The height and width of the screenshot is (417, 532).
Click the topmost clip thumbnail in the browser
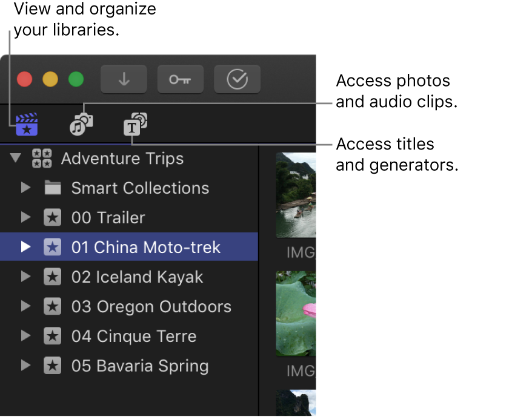point(296,195)
